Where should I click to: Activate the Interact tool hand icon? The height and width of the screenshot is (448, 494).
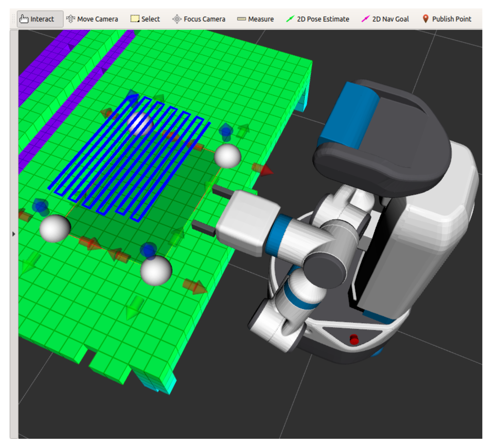[x=24, y=19]
